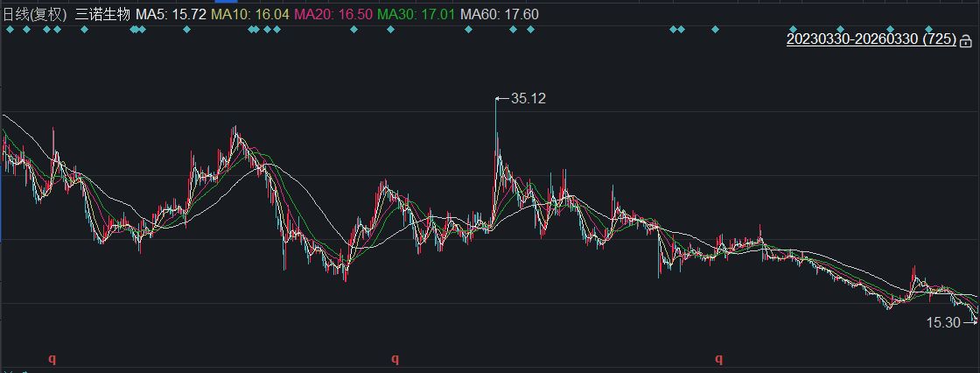This screenshot has height=373, width=980.
Task: Click the leftmost red q marker
Action: click(52, 358)
